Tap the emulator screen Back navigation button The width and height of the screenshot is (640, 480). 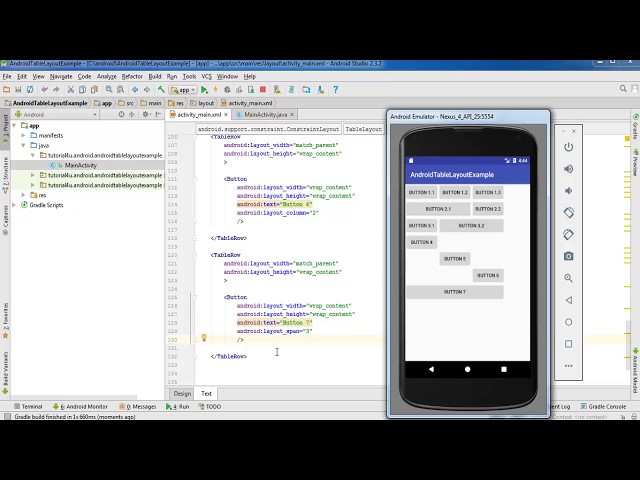[431, 369]
